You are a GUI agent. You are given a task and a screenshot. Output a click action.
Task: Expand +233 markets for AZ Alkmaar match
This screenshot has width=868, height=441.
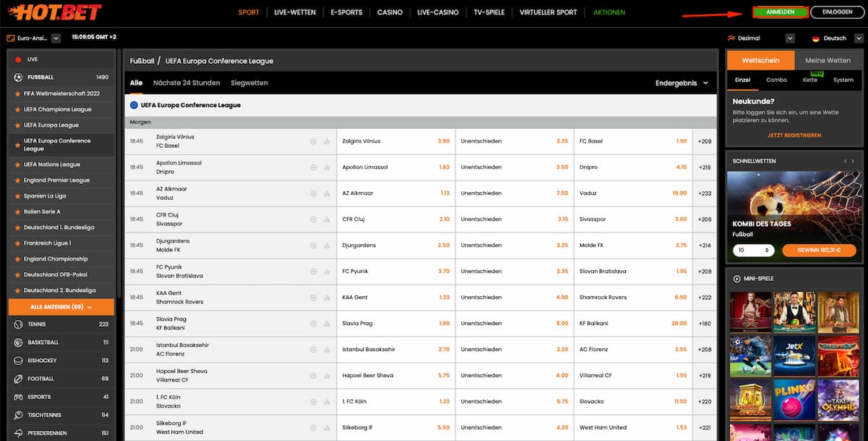click(x=705, y=193)
